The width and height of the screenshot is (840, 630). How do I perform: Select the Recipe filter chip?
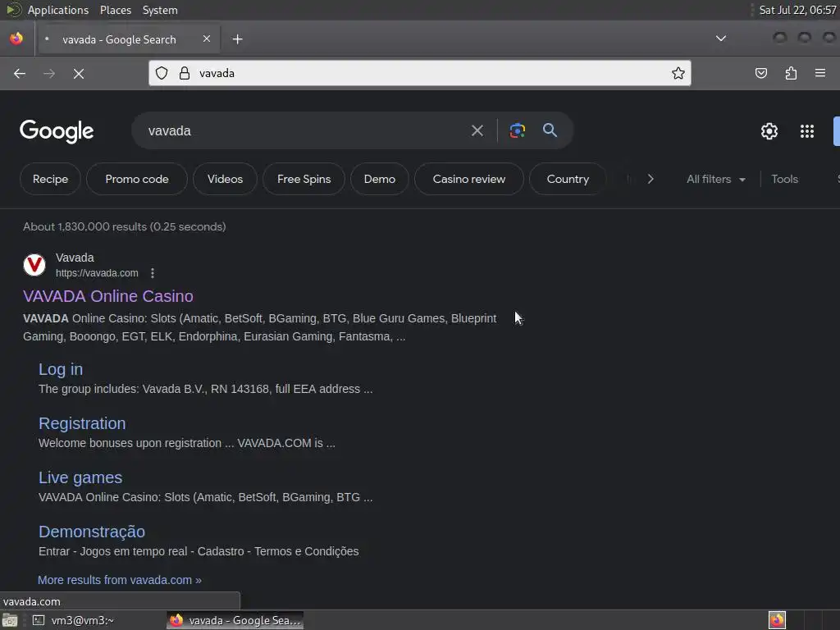[50, 179]
